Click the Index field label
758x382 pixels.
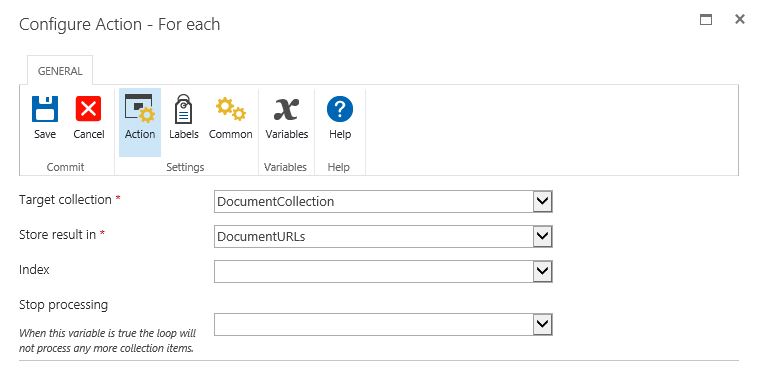34,269
